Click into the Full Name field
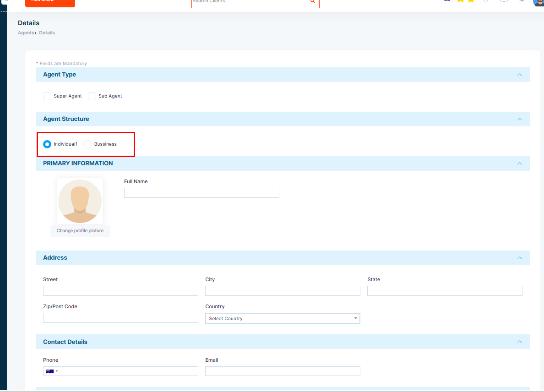Image resolution: width=544 pixels, height=392 pixels. pyautogui.click(x=201, y=193)
